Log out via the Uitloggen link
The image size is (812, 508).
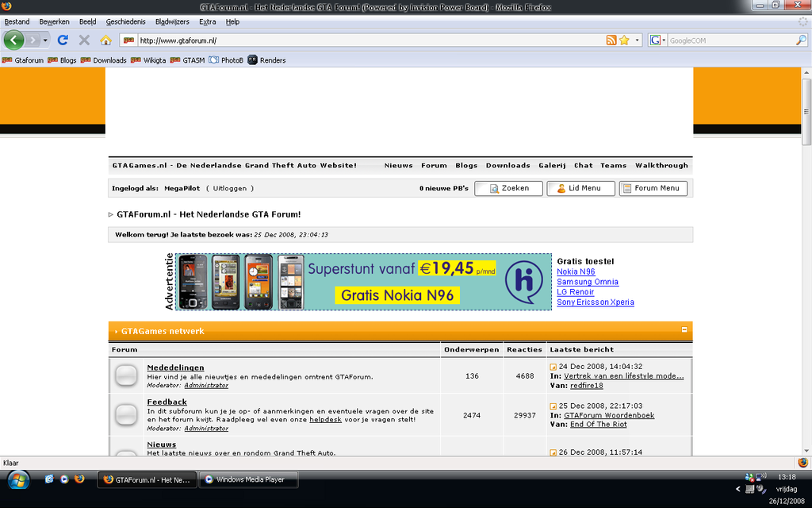coord(230,188)
